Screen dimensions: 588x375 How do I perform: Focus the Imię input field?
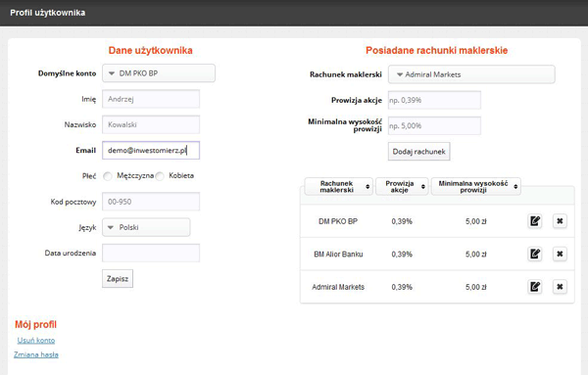pos(151,99)
